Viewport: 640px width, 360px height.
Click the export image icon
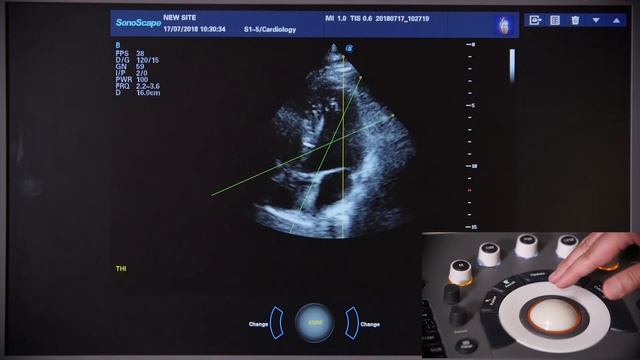(x=535, y=20)
